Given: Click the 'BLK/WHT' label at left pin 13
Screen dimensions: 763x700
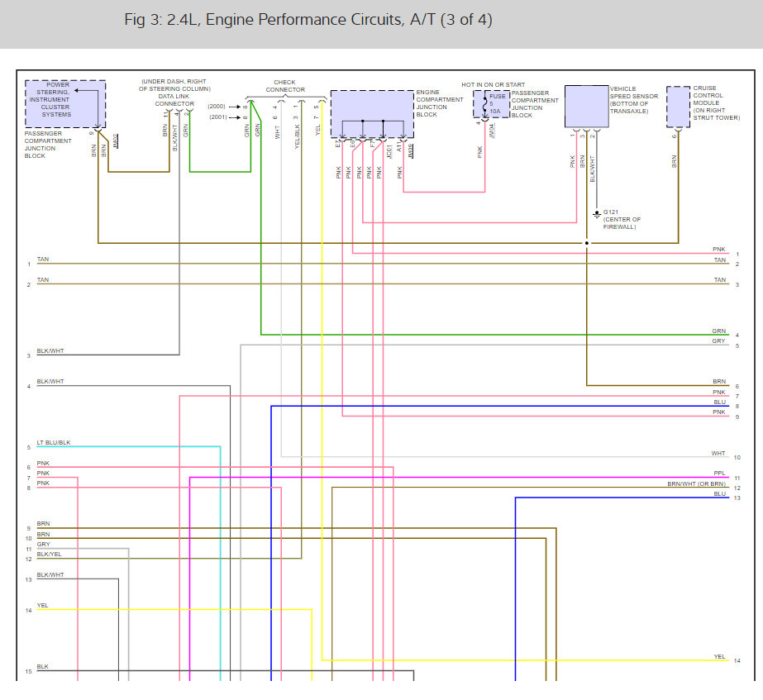Looking at the screenshot, I should [50, 575].
